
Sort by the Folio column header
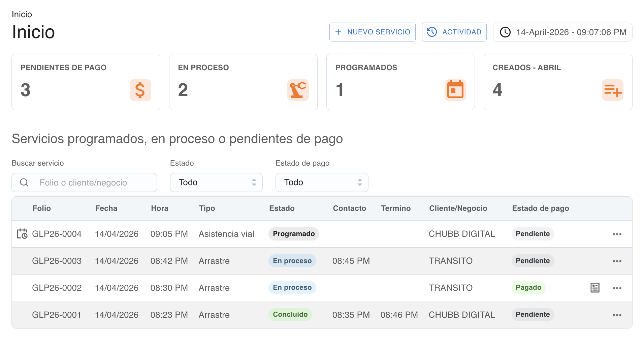pyautogui.click(x=42, y=208)
